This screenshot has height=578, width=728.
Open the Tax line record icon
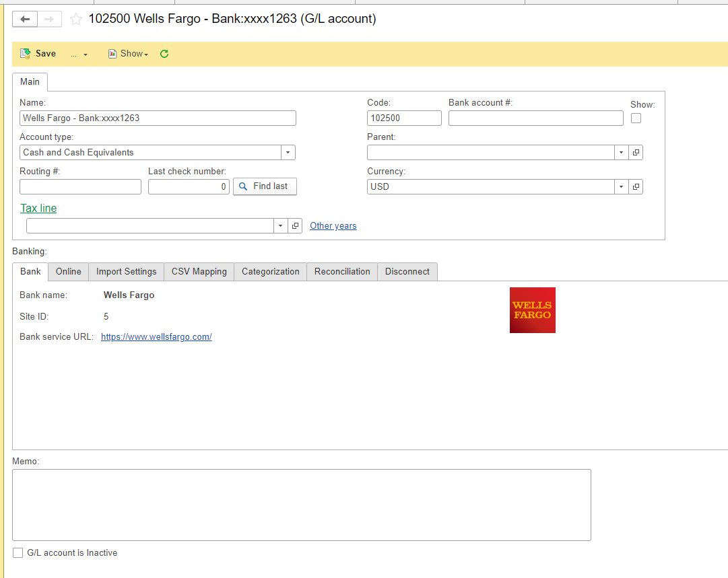coord(295,226)
